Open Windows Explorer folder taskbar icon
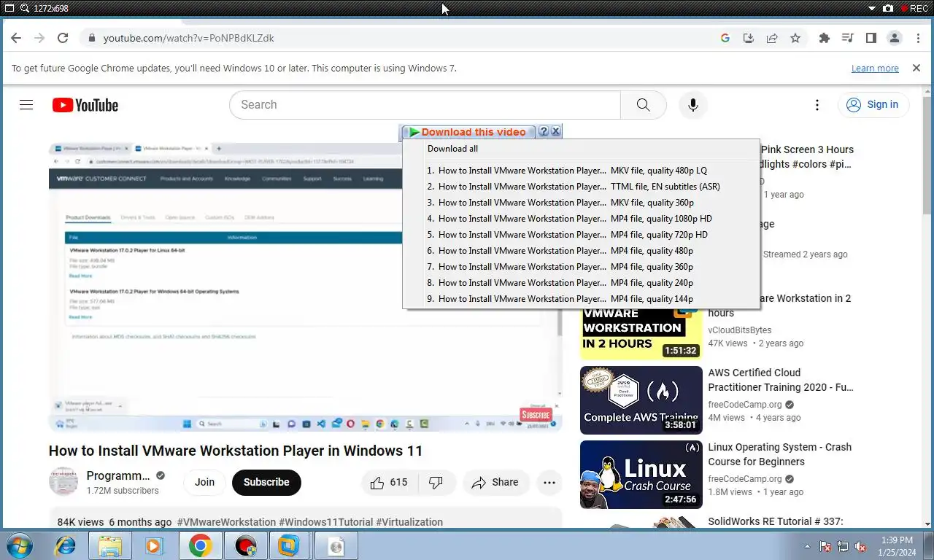This screenshot has width=934, height=560. 110,545
